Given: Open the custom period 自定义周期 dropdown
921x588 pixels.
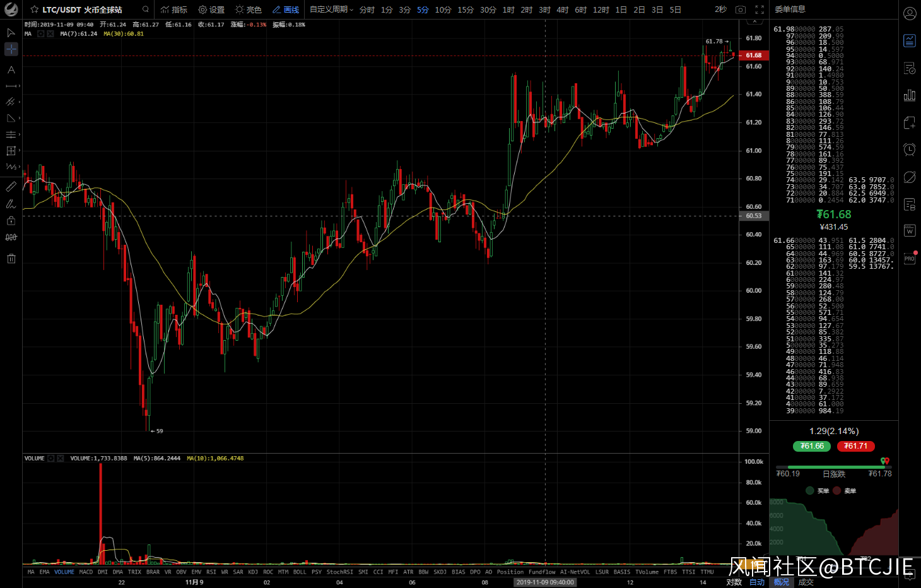Looking at the screenshot, I should pyautogui.click(x=331, y=9).
